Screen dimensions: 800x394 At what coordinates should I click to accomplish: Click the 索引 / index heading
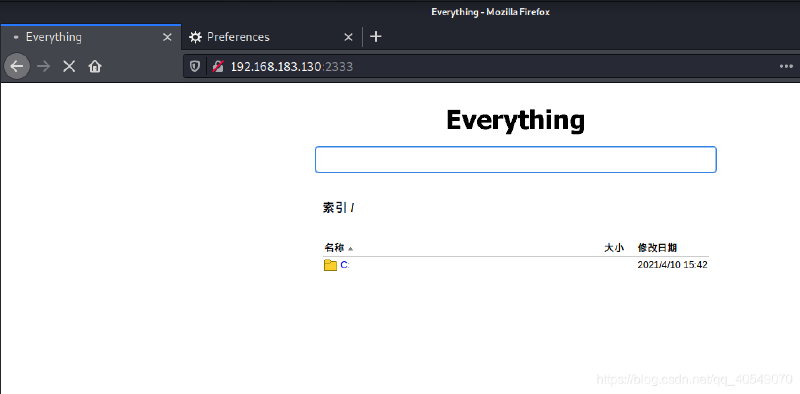(x=339, y=208)
